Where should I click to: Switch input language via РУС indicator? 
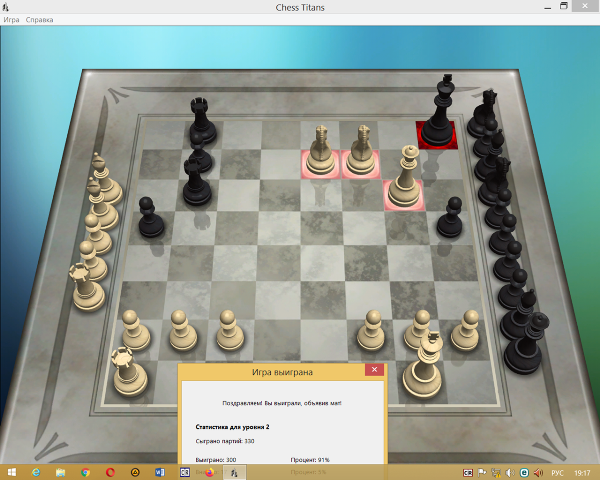click(x=557, y=472)
